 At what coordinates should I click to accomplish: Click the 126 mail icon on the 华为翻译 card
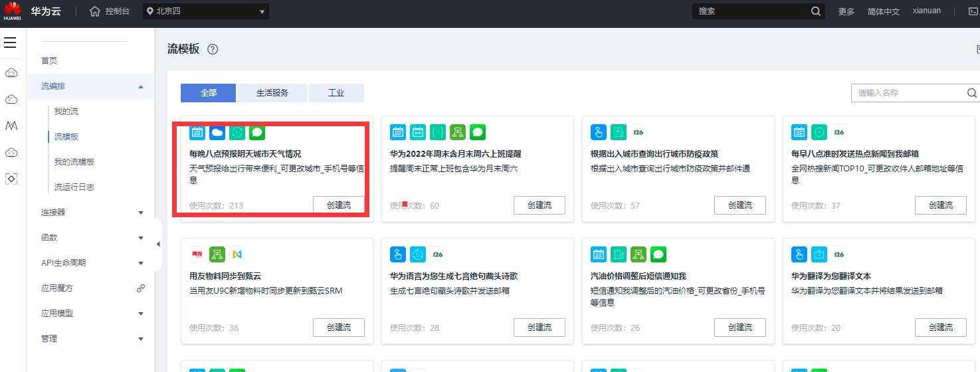coord(839,254)
